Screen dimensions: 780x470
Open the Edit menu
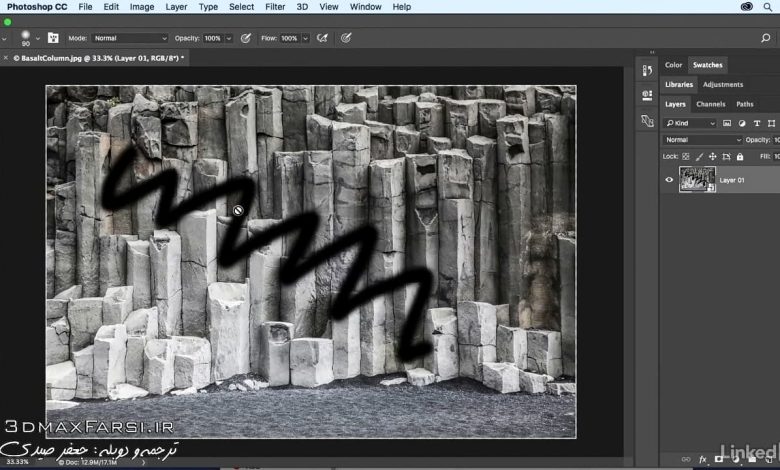pyautogui.click(x=111, y=7)
